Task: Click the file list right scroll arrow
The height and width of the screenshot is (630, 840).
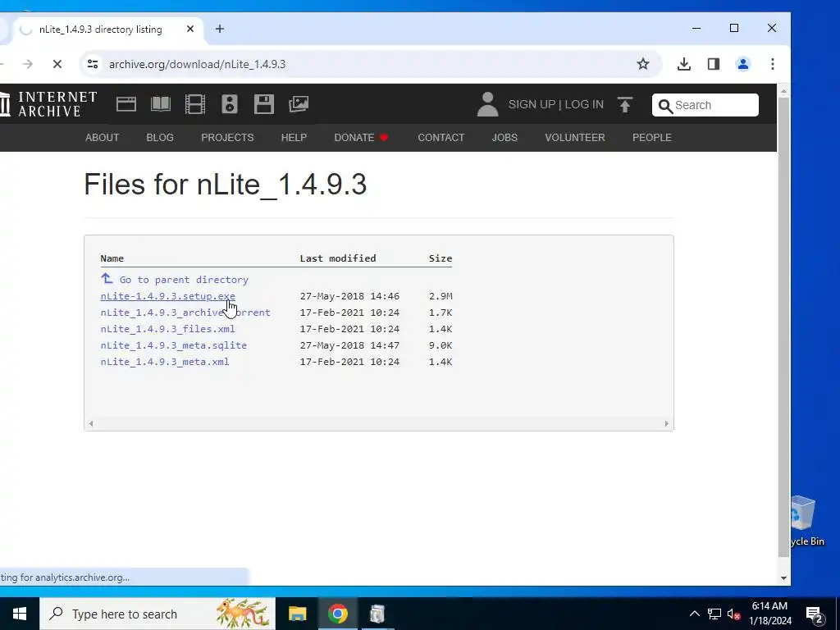Action: (666, 424)
